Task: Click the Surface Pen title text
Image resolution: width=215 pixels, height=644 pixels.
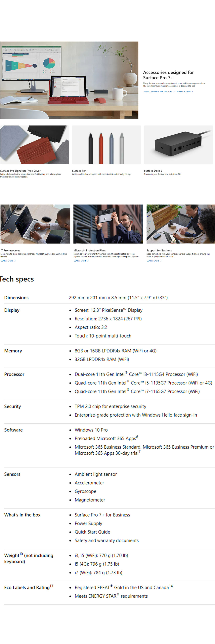Action: pos(79,171)
